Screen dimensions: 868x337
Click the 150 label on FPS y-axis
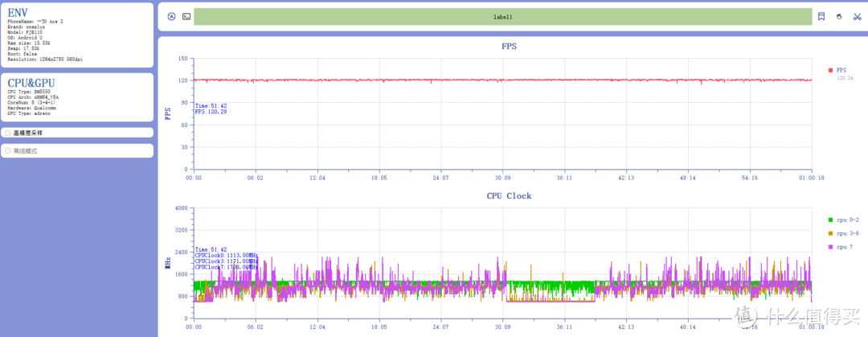(x=184, y=58)
